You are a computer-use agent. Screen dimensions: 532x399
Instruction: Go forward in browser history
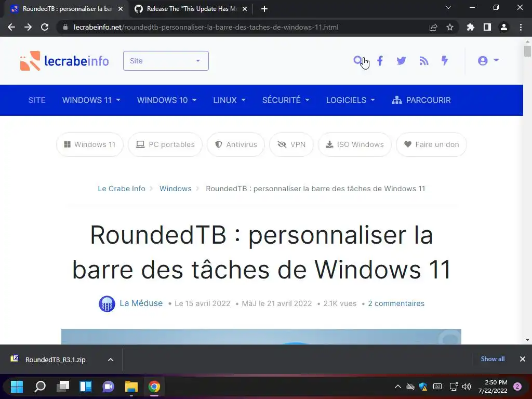click(x=28, y=27)
